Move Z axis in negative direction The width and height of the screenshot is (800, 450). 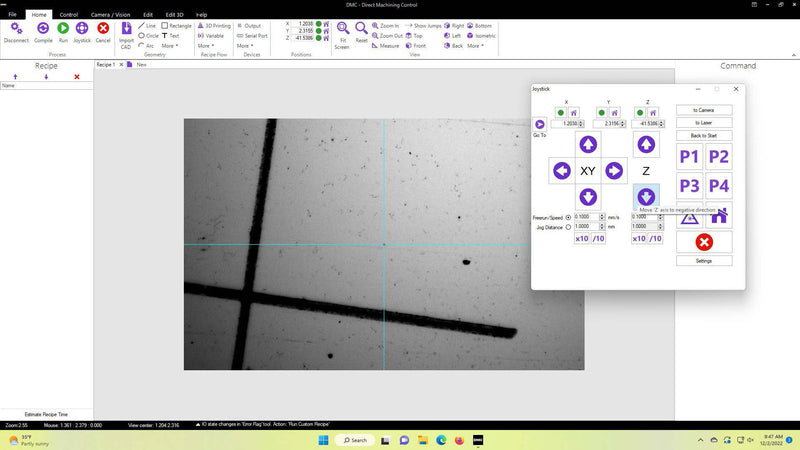(646, 196)
